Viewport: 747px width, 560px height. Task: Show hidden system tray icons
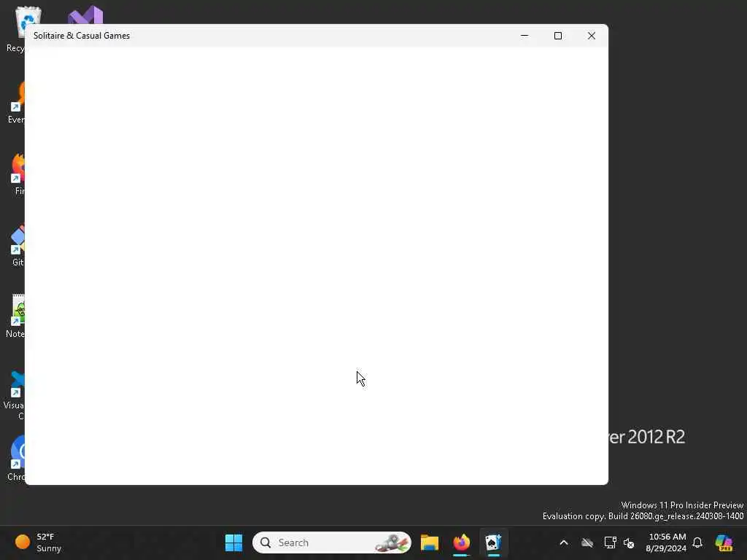(x=564, y=542)
